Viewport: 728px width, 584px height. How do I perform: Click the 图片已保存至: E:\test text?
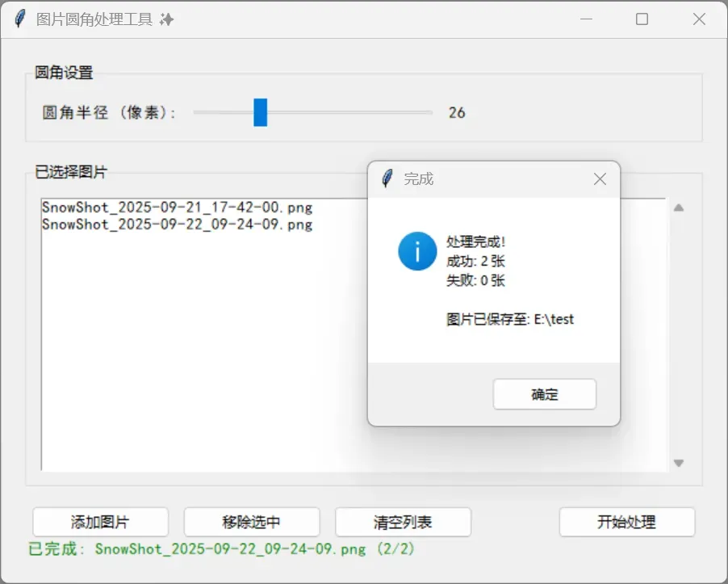pos(510,319)
